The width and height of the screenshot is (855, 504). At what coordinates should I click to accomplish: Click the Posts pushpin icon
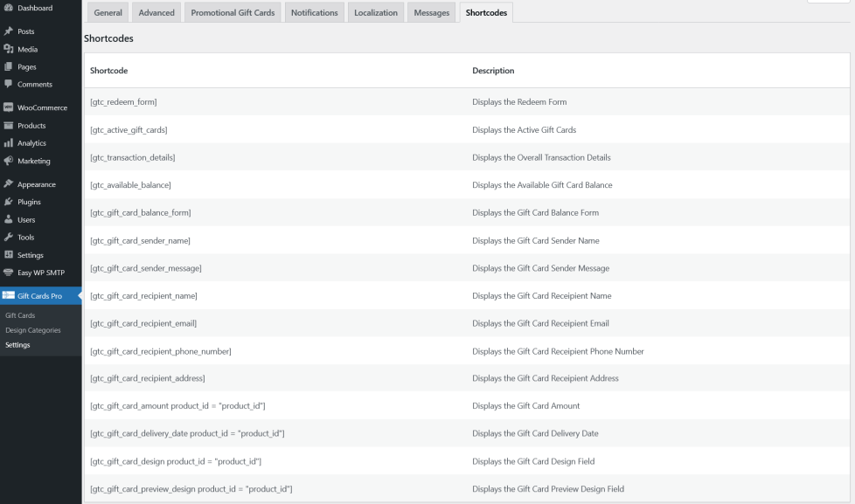[8, 31]
